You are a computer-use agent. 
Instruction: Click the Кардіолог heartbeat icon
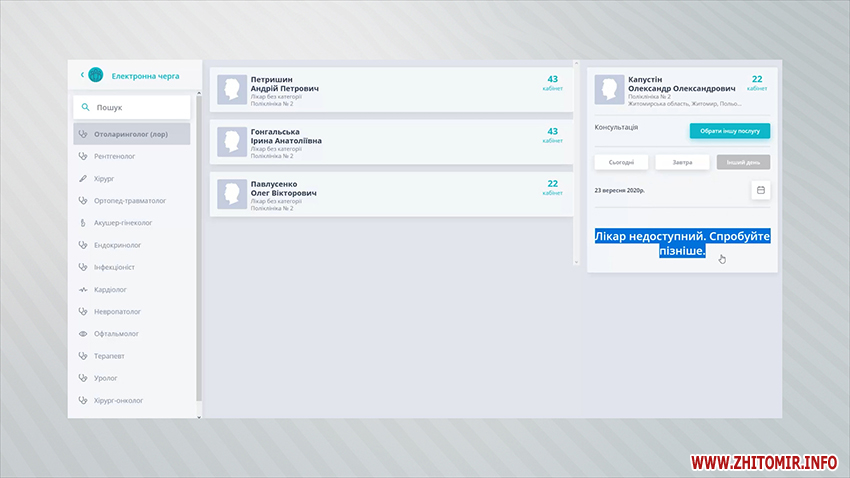[x=84, y=289]
